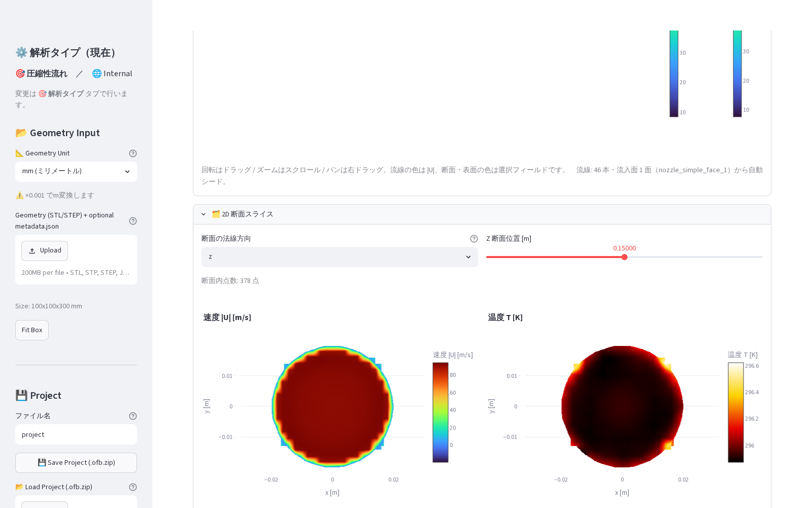
Task: Click the floppy disk icon in Project heading
Action: [x=21, y=395]
